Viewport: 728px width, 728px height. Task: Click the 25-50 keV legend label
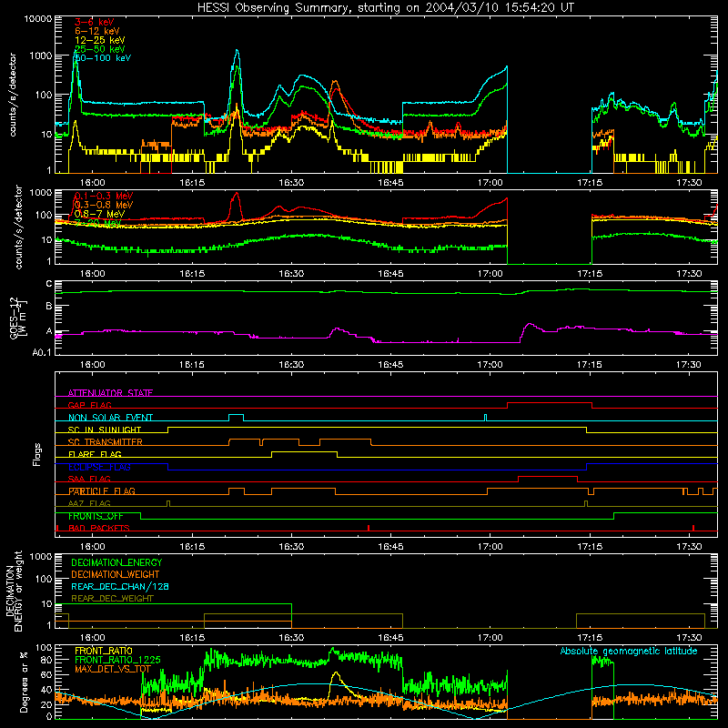100,49
